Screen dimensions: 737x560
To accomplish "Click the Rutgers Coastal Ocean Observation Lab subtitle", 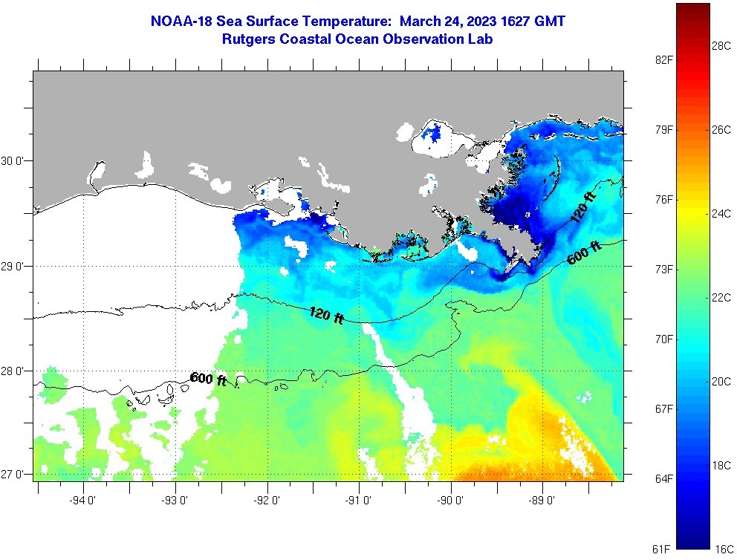I will pyautogui.click(x=357, y=39).
